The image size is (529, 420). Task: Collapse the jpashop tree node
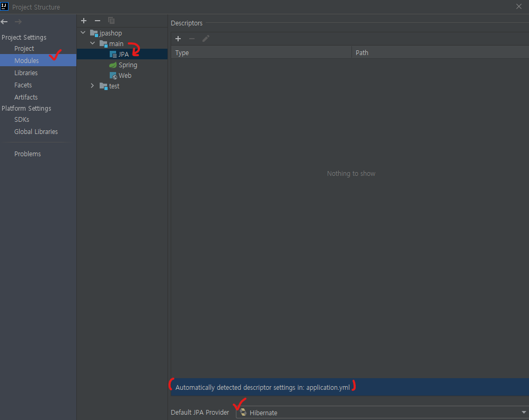[83, 33]
